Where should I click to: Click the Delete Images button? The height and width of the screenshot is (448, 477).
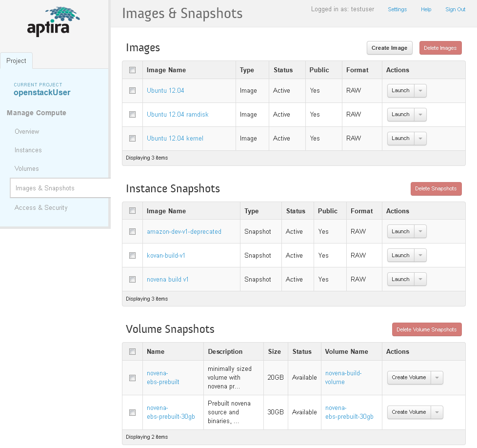[x=440, y=48]
